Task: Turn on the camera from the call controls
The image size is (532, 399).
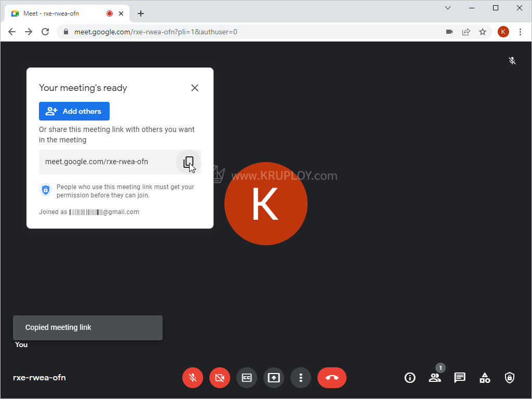Action: [220, 378]
